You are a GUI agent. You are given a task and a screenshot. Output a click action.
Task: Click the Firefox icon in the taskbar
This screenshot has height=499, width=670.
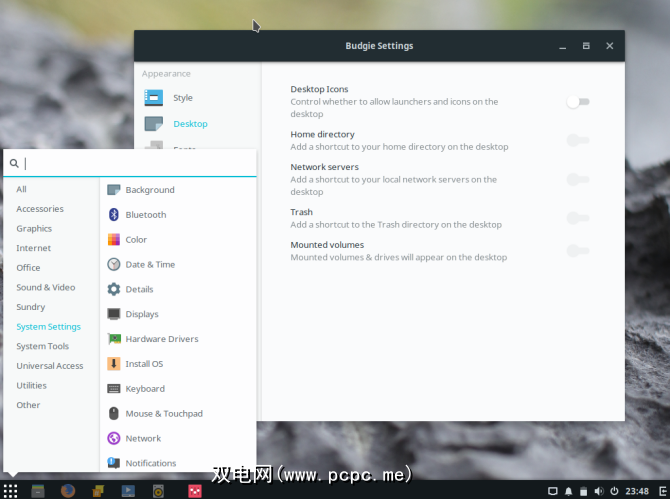(x=68, y=491)
